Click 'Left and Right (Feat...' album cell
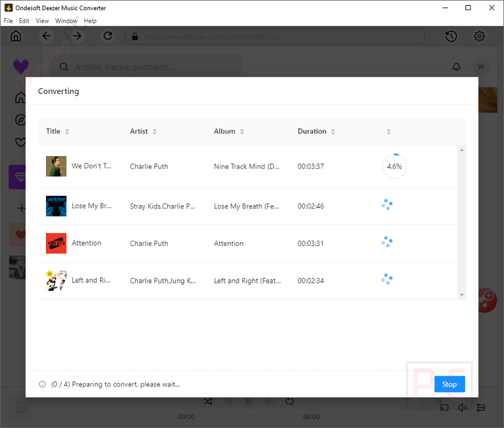 click(x=247, y=281)
